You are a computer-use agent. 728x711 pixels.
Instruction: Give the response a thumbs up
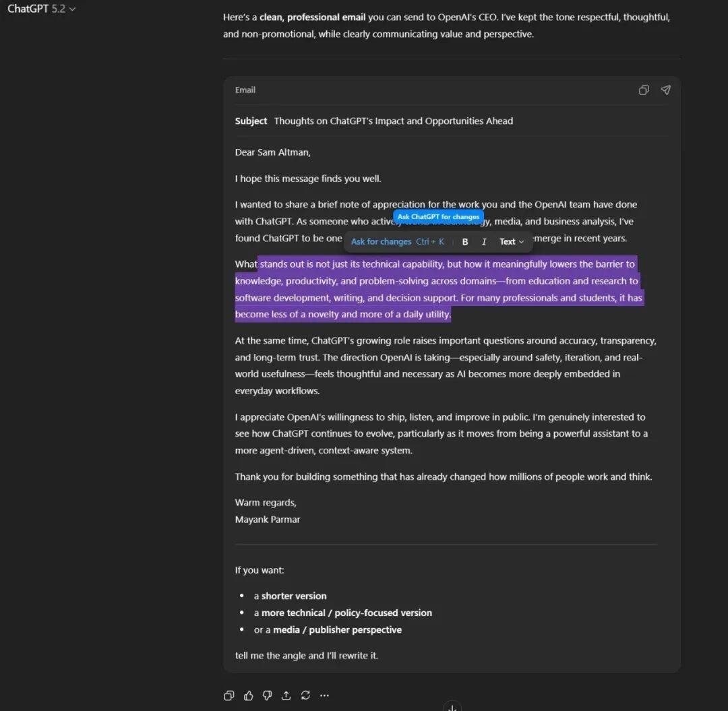tap(248, 695)
